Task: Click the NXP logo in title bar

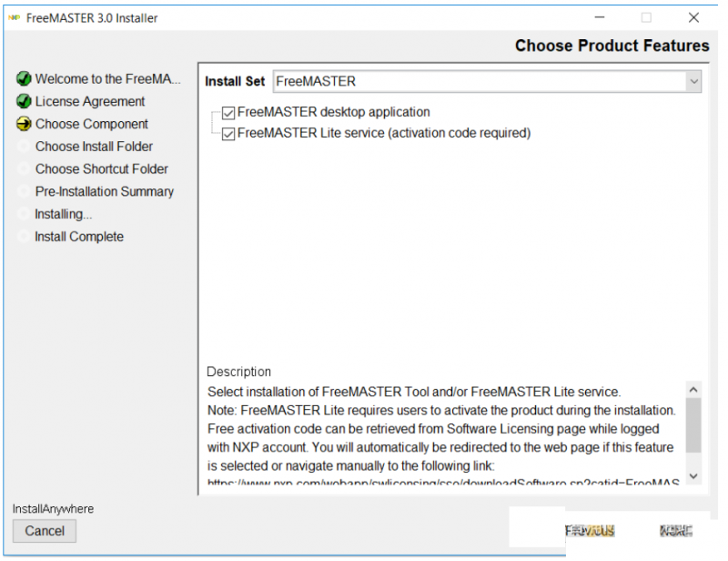Action: (x=14, y=17)
